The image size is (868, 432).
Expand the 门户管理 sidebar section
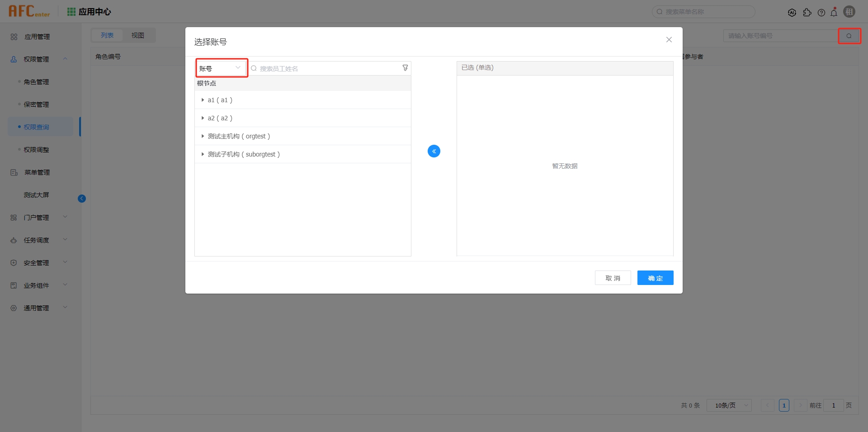click(37, 217)
